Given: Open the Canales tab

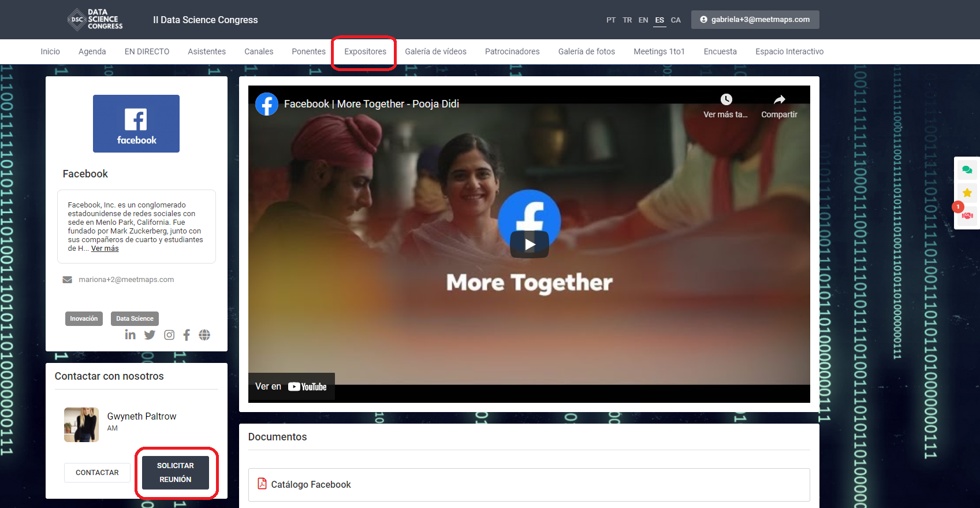Looking at the screenshot, I should [x=259, y=51].
